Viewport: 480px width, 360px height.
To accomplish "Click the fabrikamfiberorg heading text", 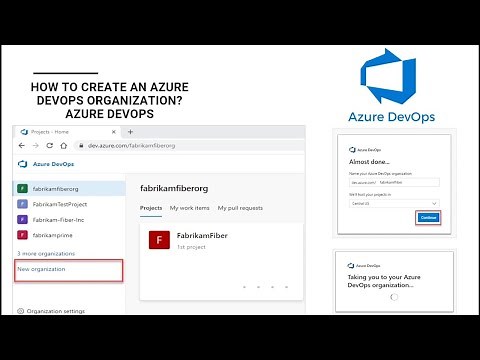I will click(x=174, y=188).
